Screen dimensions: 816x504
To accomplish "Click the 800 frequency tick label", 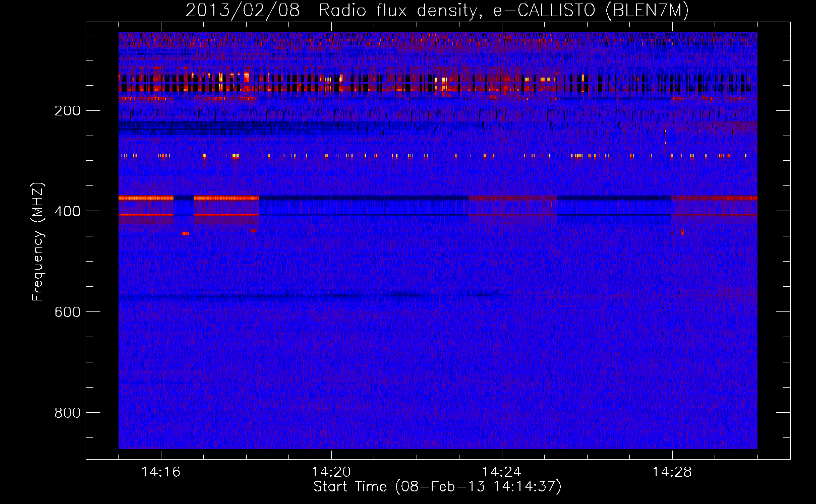I will click(67, 413).
